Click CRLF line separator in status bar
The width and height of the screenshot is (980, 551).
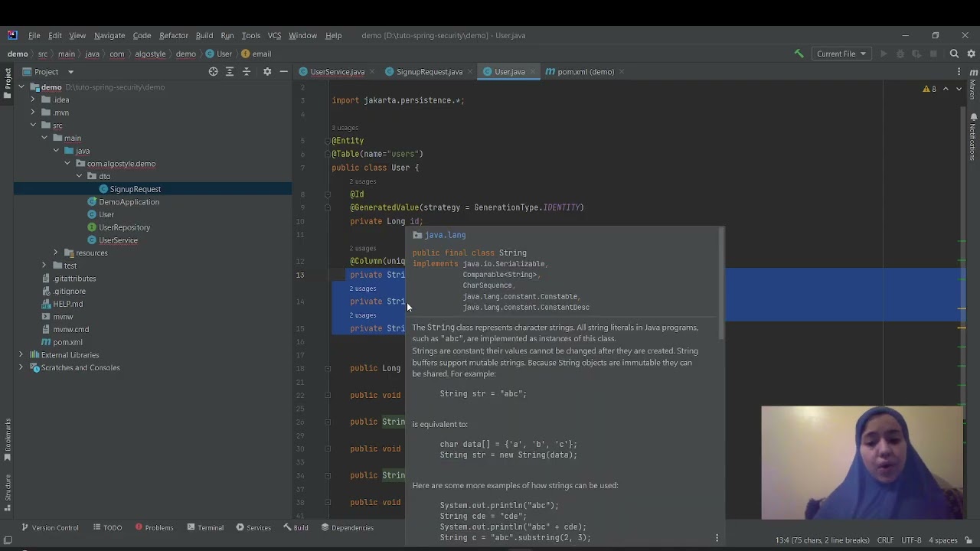tap(885, 540)
